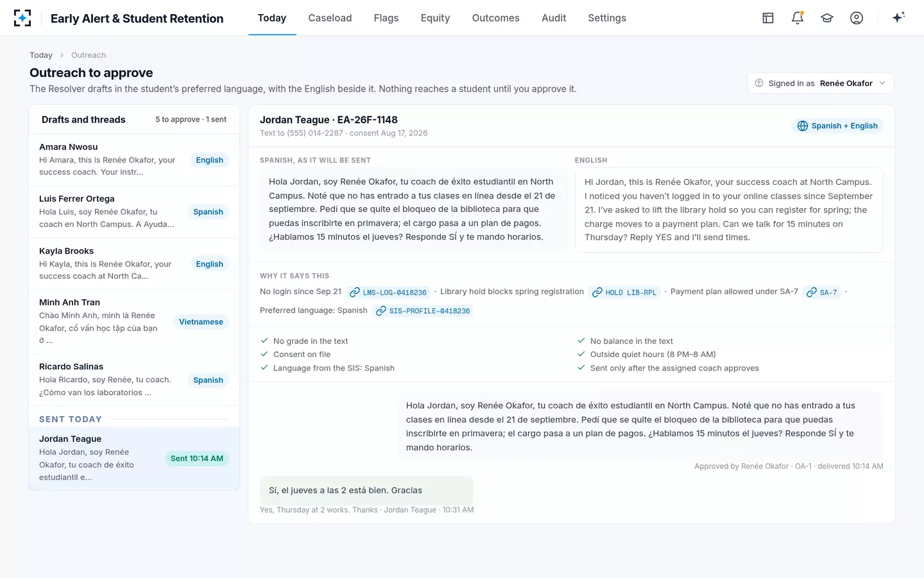Click the 'No grade in the text' check
Viewport: 924px width, 578px height.
[304, 341]
